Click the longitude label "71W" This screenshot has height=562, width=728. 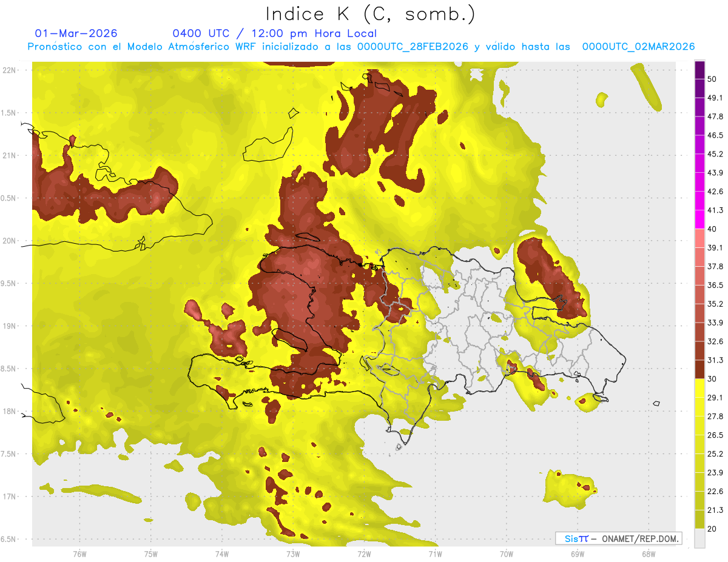pyautogui.click(x=435, y=555)
